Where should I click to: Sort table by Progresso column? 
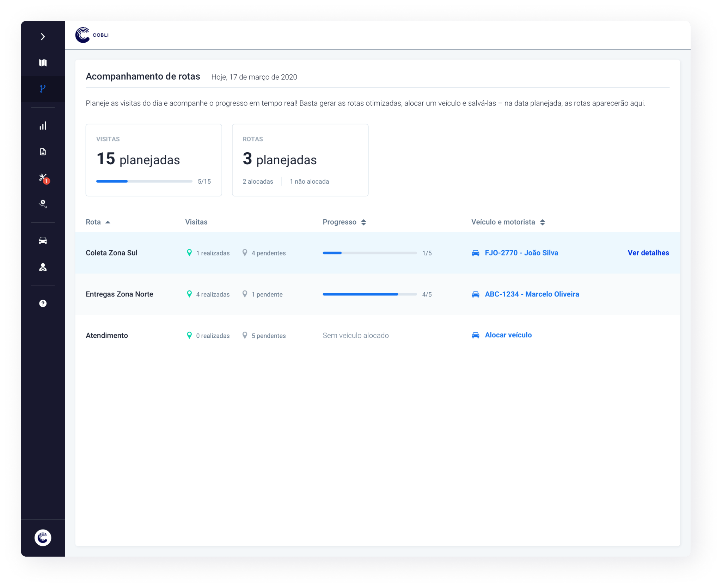344,222
